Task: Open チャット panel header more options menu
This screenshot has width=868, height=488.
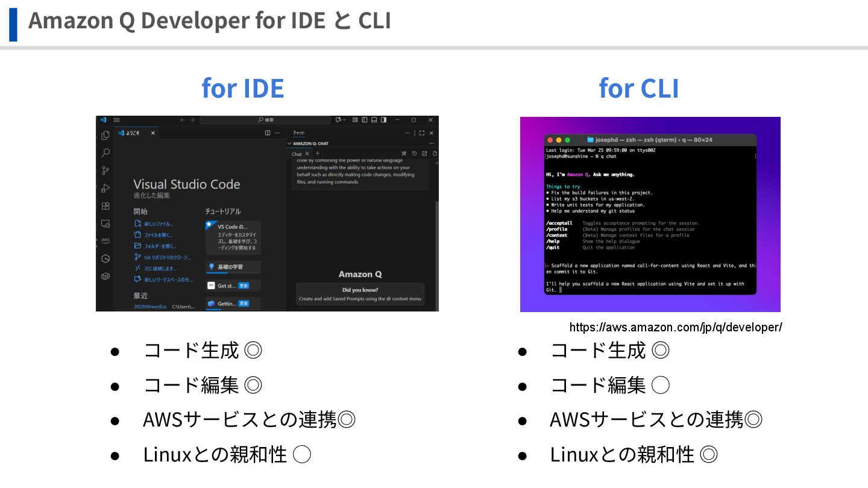Action: coord(407,133)
